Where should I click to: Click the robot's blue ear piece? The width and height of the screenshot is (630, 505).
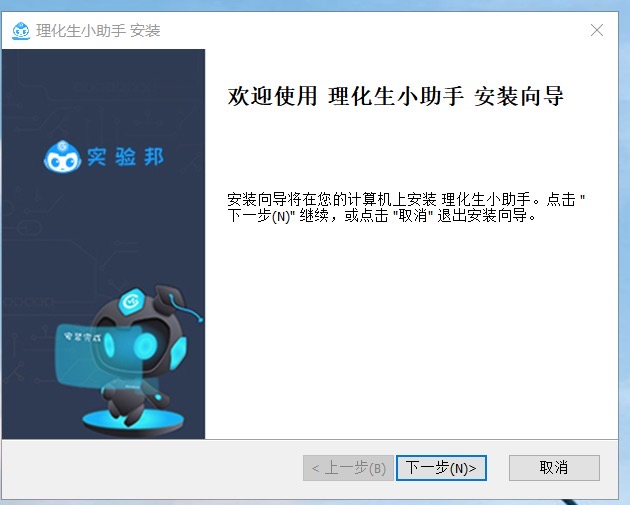point(177,353)
